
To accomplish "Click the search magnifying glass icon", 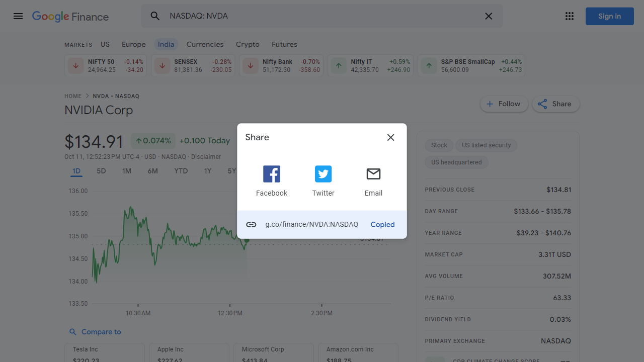I will point(155,16).
